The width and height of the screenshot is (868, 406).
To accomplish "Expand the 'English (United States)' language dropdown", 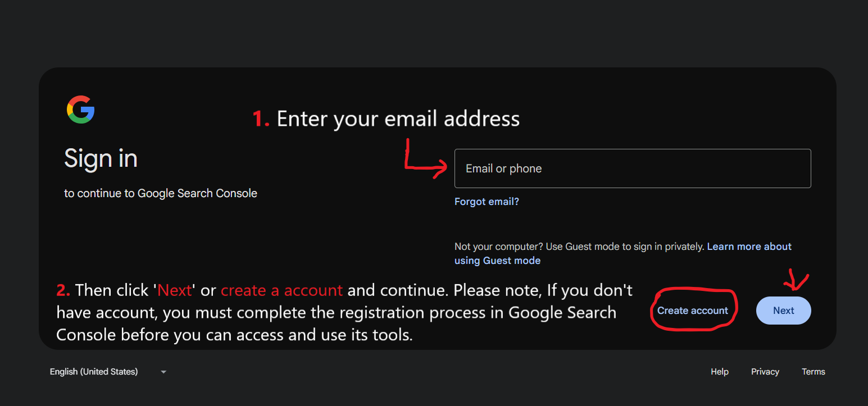I will [93, 371].
